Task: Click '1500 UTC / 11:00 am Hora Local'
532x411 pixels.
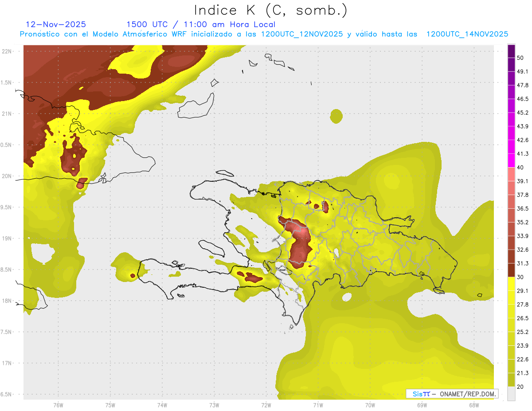Action: click(x=201, y=24)
